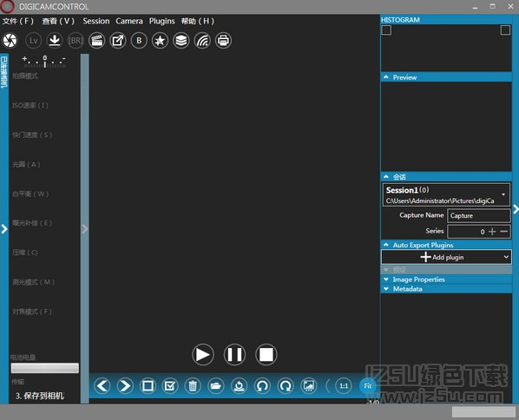Screen dimensions: 519x420
Task: Click the B bulb mode icon
Action: click(x=139, y=41)
